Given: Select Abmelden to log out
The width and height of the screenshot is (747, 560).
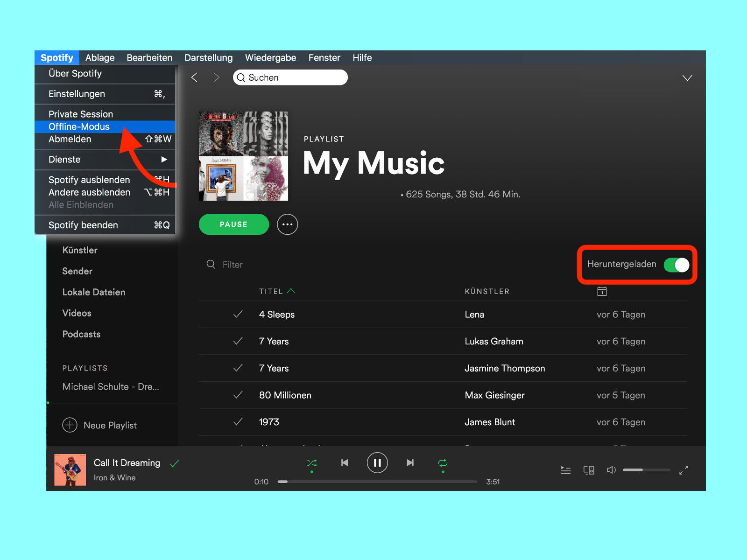Looking at the screenshot, I should [105, 139].
